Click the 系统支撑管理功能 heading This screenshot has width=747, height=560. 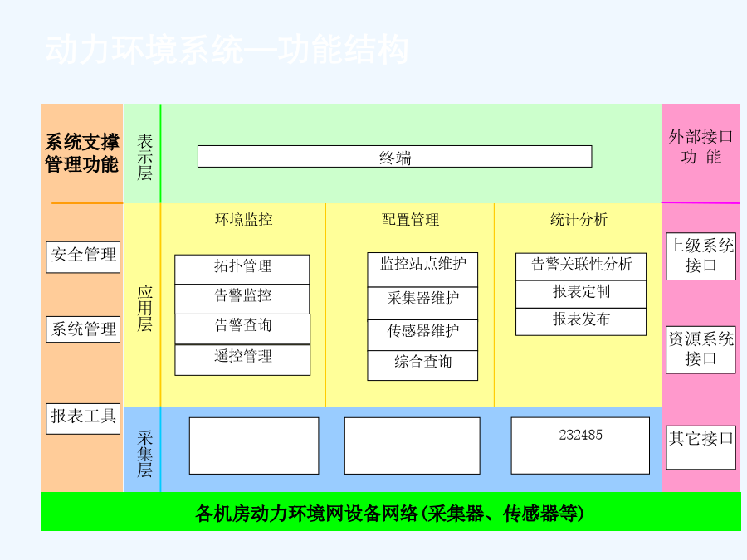pos(82,153)
